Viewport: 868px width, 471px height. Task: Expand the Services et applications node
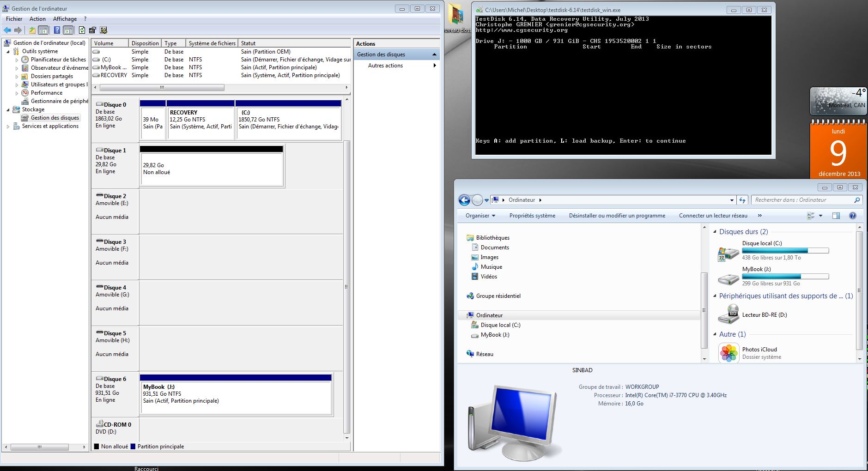pyautogui.click(x=8, y=127)
